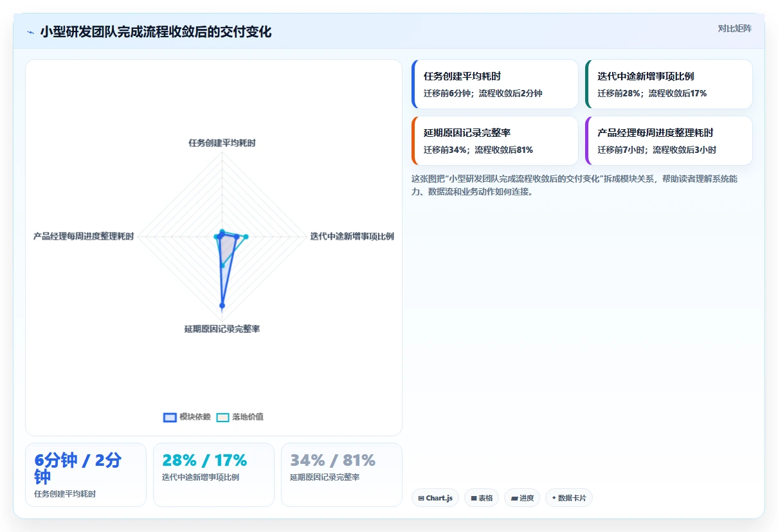Click the 迭代中途新增事项比例 caption under 28% / 17%
The height and width of the screenshot is (532, 778).
point(201,477)
